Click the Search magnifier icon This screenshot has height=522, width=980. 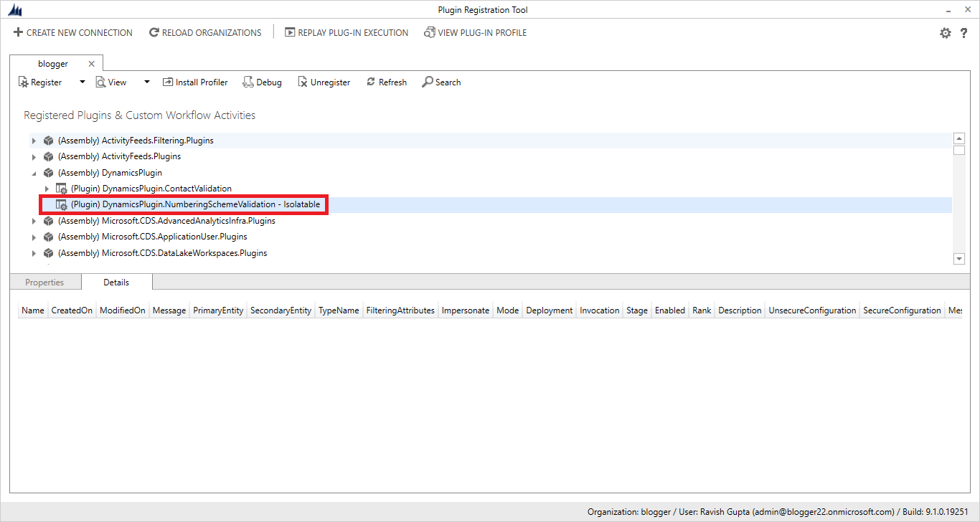(427, 82)
